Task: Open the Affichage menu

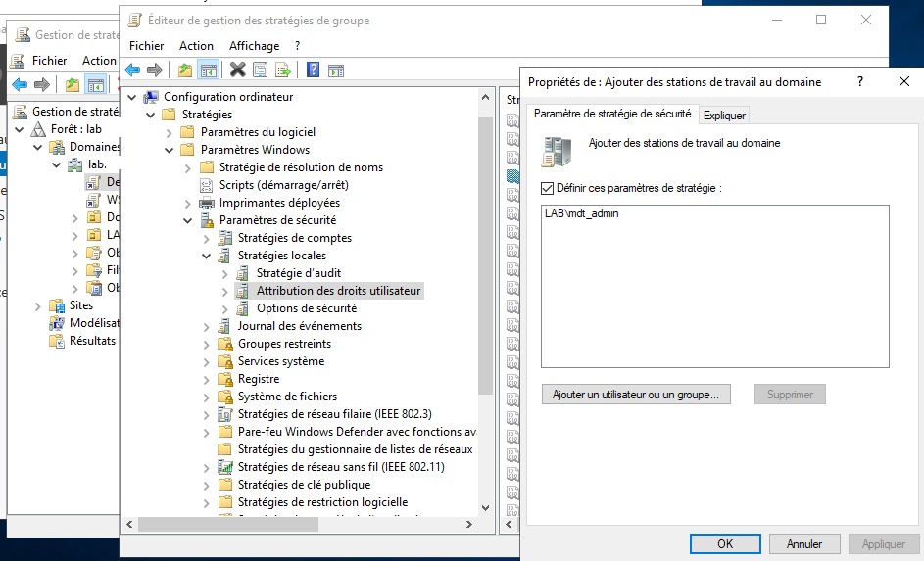Action: click(254, 46)
